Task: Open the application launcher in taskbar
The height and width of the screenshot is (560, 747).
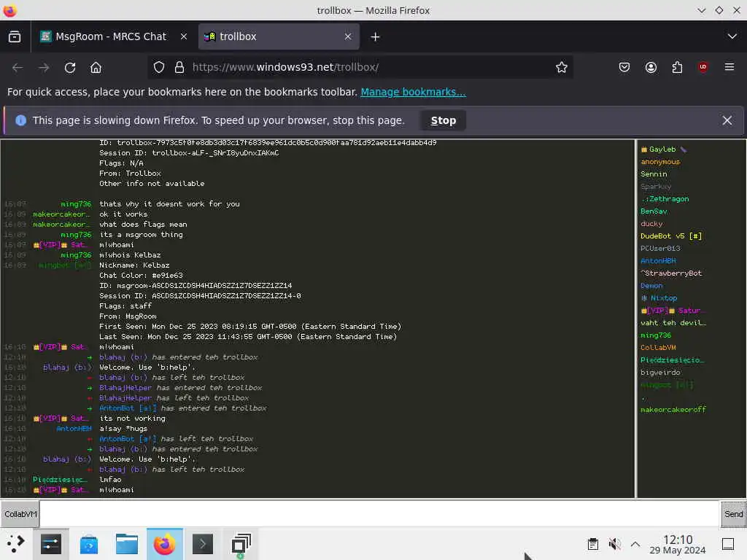Action: [15, 544]
